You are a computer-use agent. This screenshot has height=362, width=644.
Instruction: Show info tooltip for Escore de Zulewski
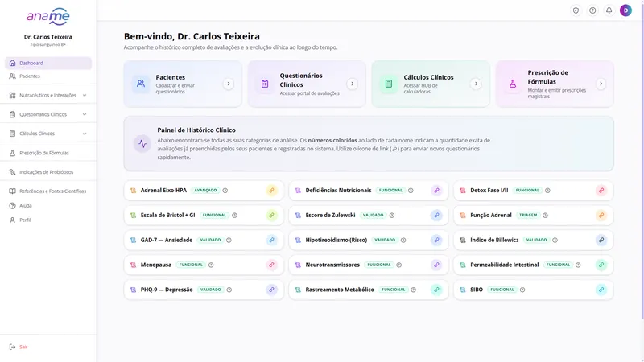point(392,215)
